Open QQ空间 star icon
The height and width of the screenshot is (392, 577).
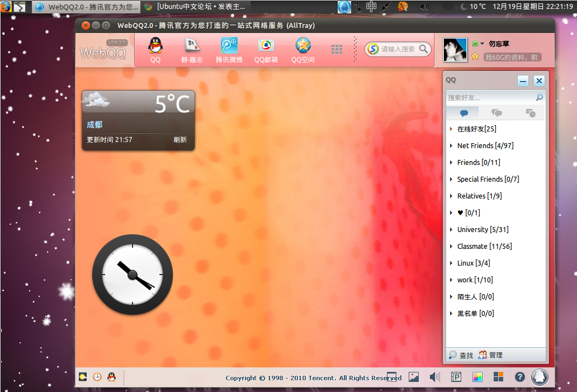pyautogui.click(x=303, y=50)
